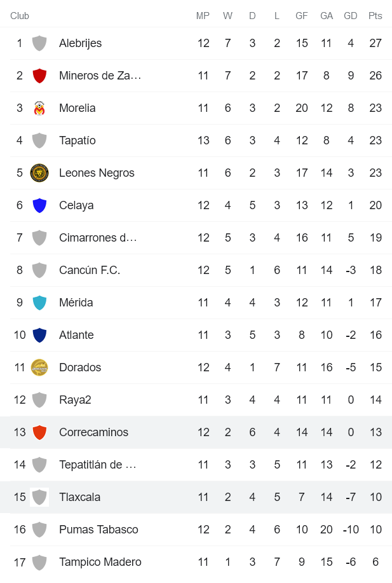Click the Mérida light-blue shield crest

pyautogui.click(x=39, y=303)
